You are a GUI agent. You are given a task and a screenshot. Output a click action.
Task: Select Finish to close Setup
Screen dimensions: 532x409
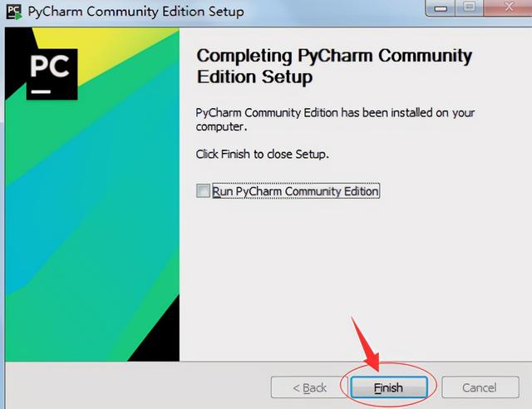pos(388,387)
